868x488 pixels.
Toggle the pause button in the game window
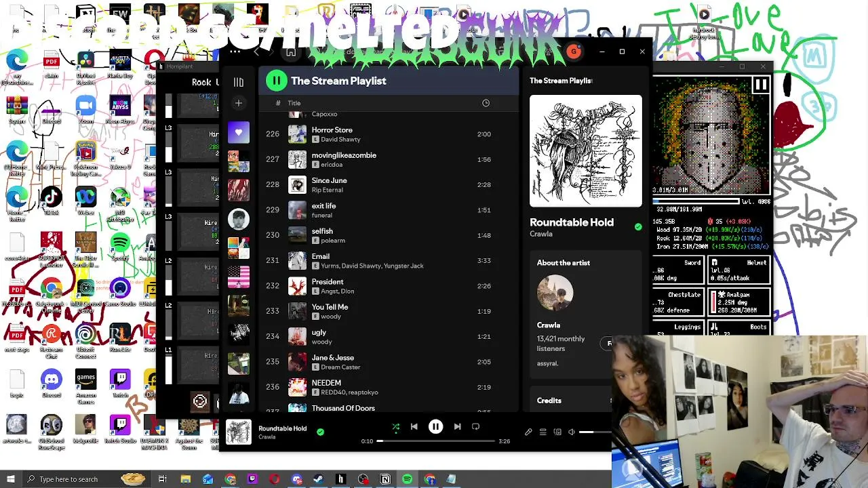761,85
